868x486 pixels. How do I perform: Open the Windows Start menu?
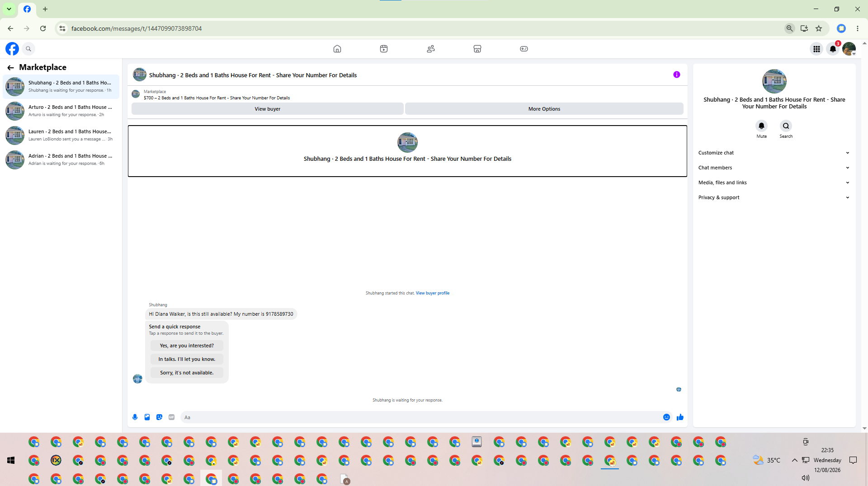(x=11, y=460)
